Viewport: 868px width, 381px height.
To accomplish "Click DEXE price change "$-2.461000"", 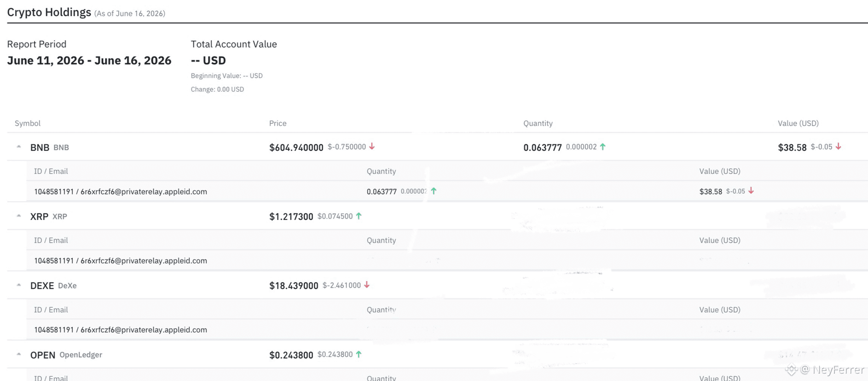I will [342, 285].
